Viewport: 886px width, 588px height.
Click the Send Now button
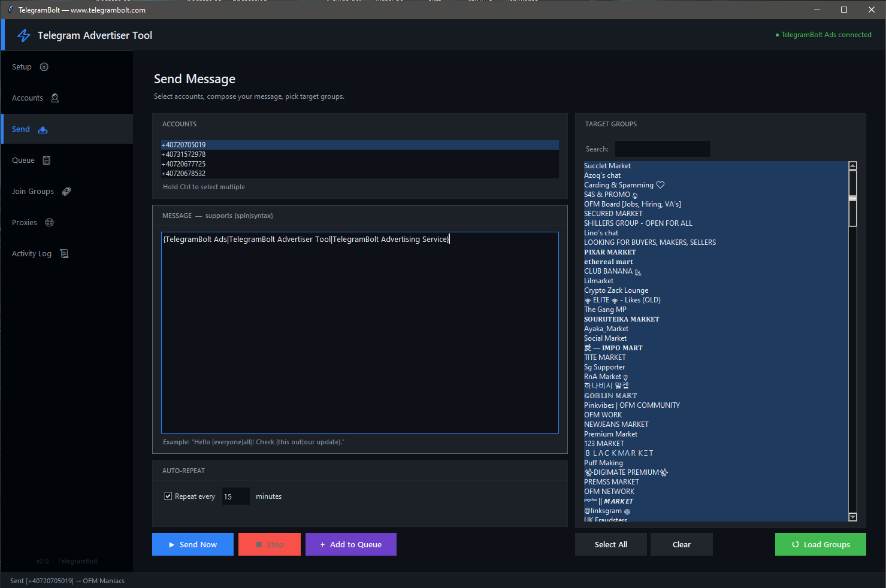point(193,544)
